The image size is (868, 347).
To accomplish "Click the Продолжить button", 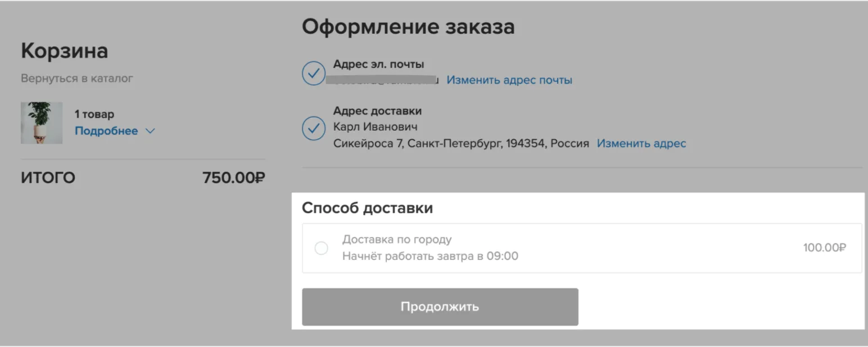I will click(440, 307).
